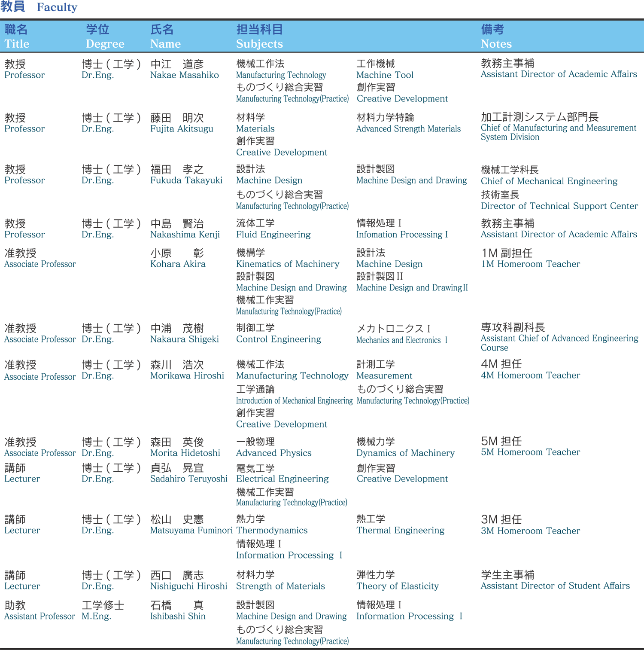
Task: Click 'Electrical Engineering' subject text
Action: (282, 479)
